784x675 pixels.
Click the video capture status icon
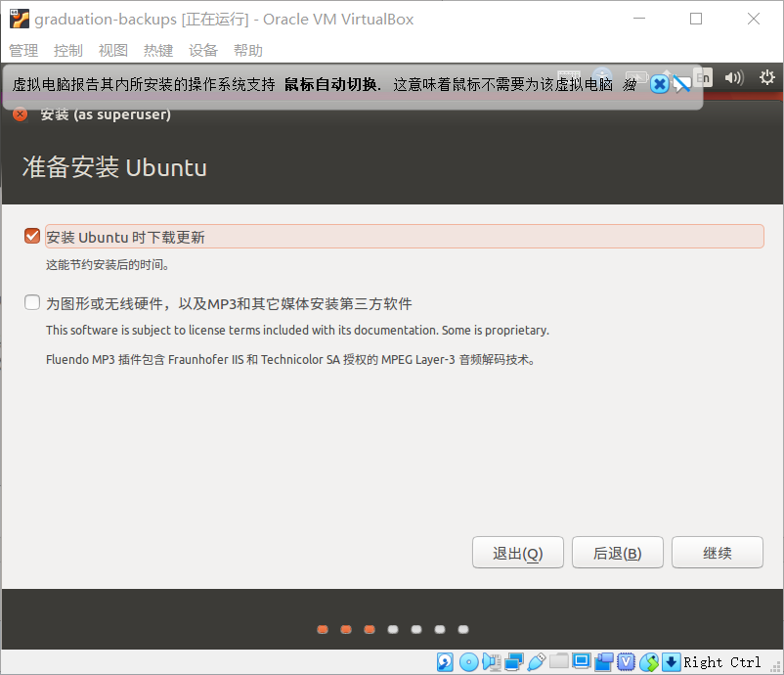point(604,662)
